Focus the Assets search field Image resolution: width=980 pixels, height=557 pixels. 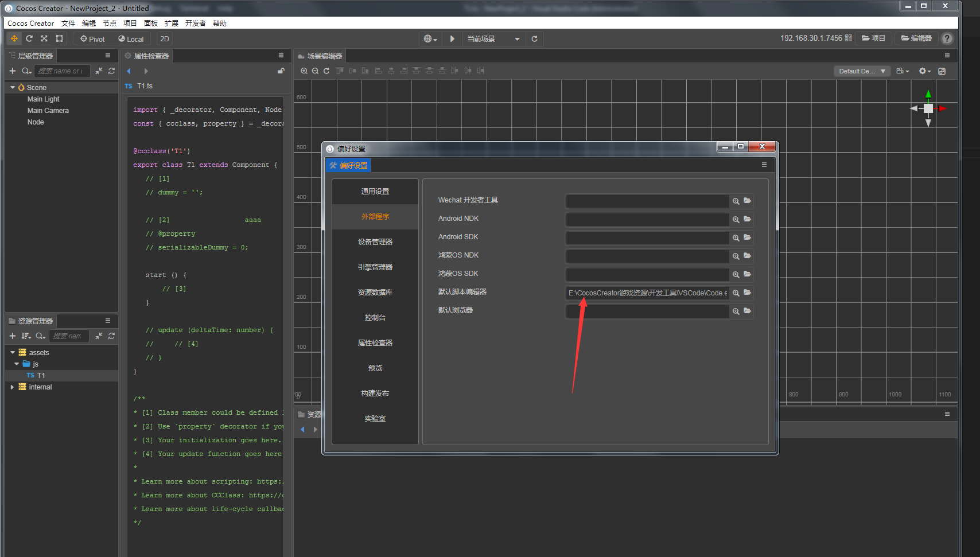pos(69,336)
